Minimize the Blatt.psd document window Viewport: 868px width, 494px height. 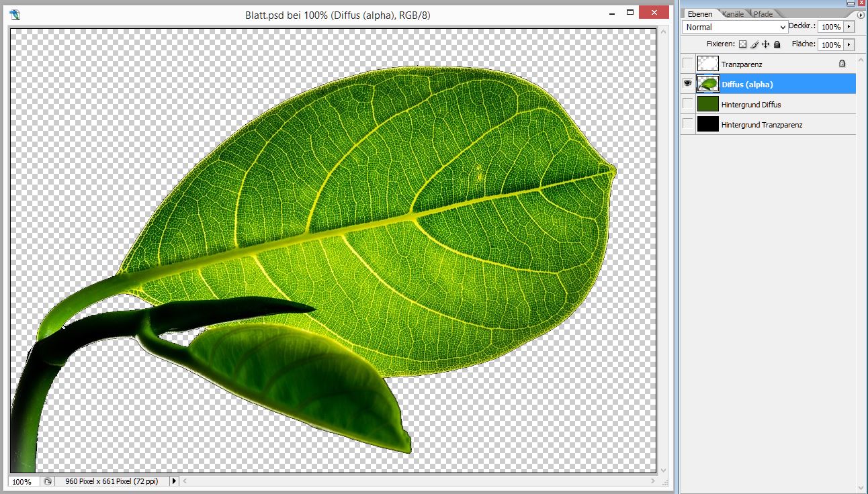(611, 13)
